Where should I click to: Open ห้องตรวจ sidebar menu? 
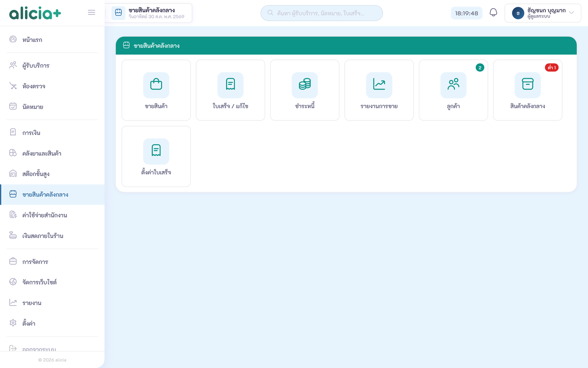52,86
